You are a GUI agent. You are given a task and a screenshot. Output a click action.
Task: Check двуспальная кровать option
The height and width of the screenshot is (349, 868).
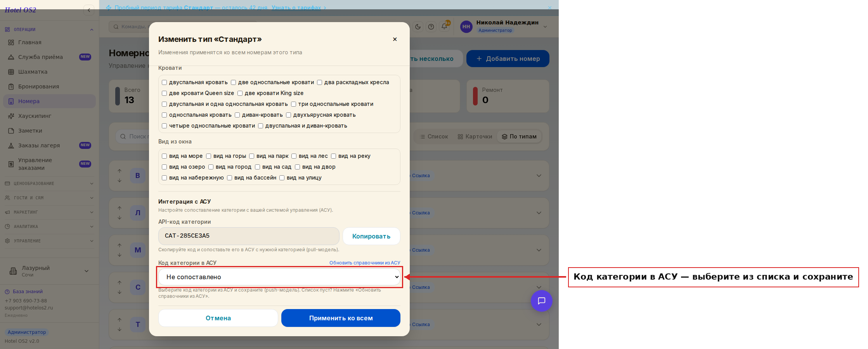165,82
